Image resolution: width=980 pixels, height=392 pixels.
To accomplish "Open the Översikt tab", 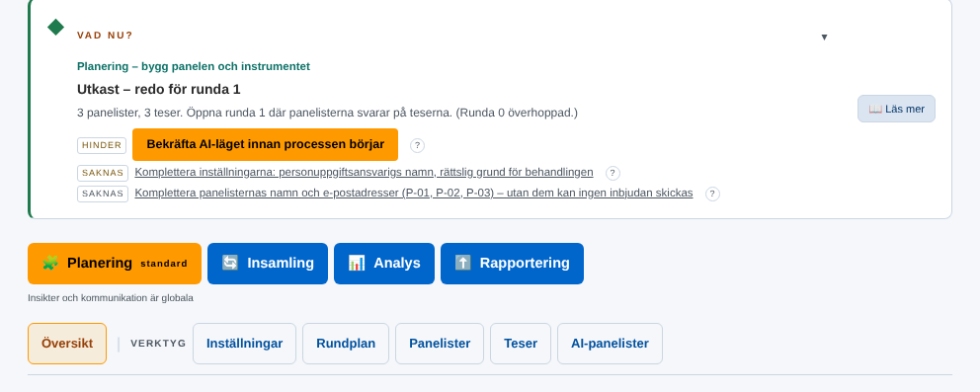I will coord(67,344).
